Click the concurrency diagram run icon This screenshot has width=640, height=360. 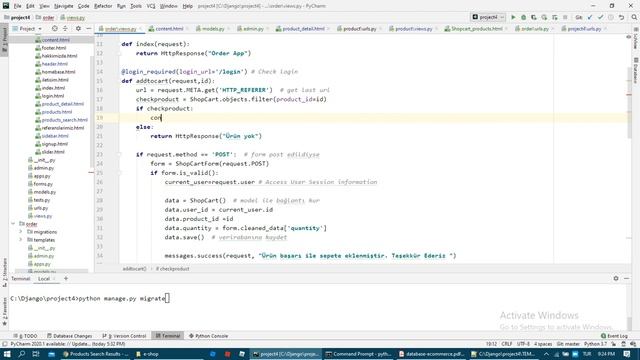(x=554, y=18)
